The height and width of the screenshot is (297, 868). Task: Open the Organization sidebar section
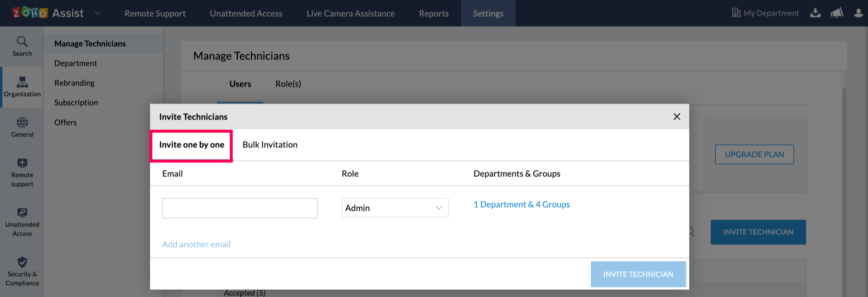click(x=22, y=86)
